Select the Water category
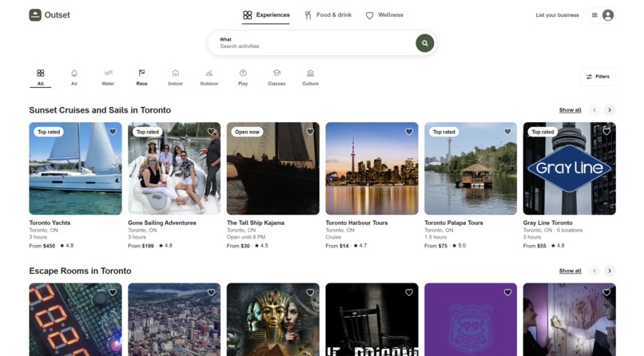 [x=108, y=77]
